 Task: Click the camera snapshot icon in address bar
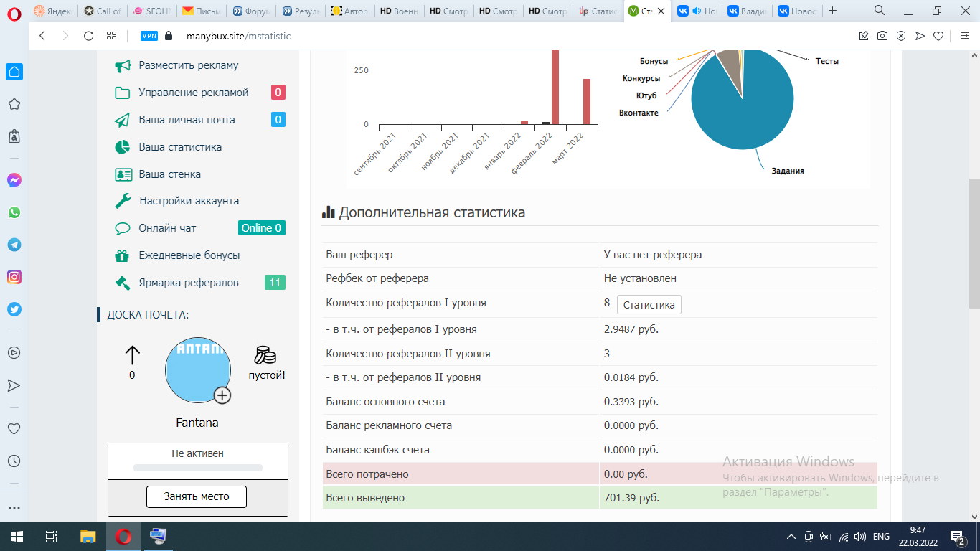coord(882,36)
